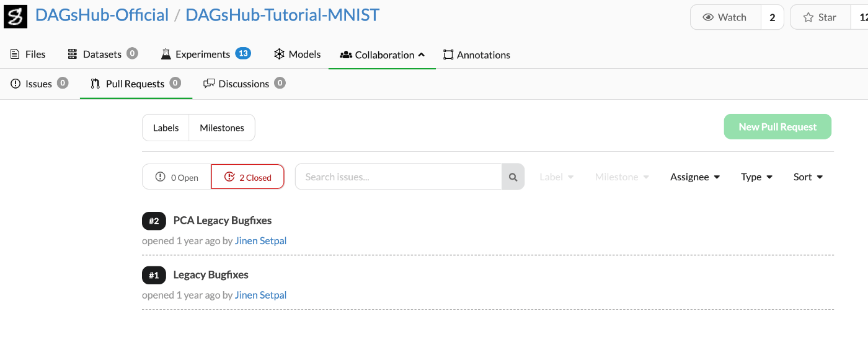868x363 pixels.
Task: Click the Labels button
Action: click(x=166, y=128)
